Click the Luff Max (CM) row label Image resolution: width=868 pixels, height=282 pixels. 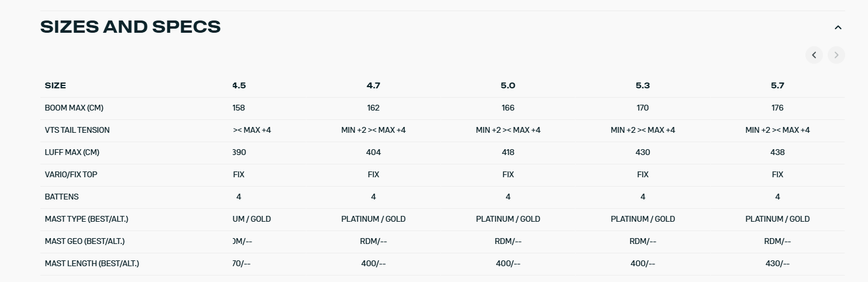click(72, 152)
